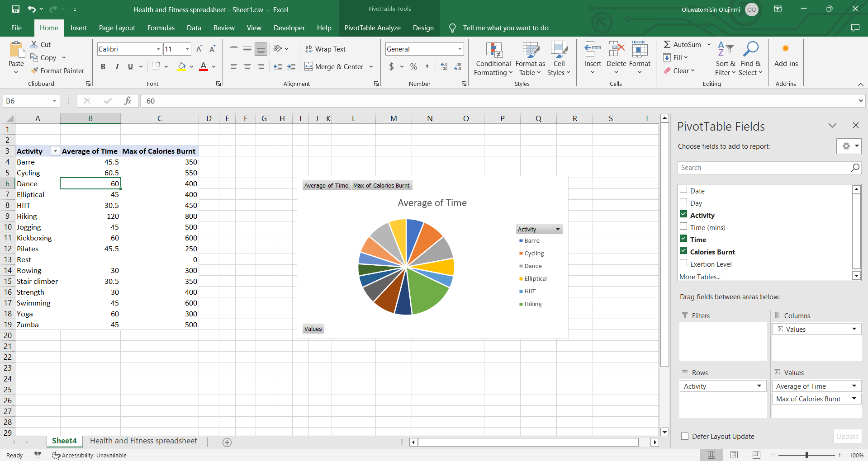Viewport: 868px width, 461px height.
Task: Click the More Tables link
Action: tap(700, 277)
